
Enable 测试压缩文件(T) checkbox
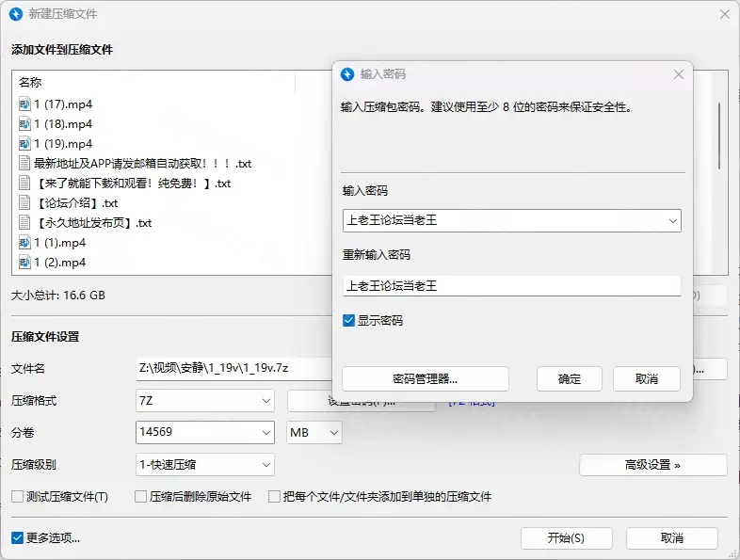click(x=17, y=496)
